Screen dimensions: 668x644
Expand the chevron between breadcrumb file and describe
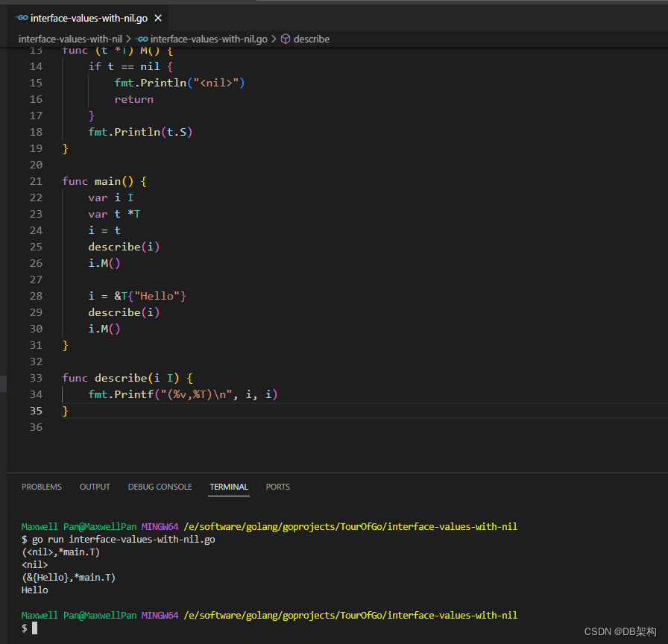(274, 39)
